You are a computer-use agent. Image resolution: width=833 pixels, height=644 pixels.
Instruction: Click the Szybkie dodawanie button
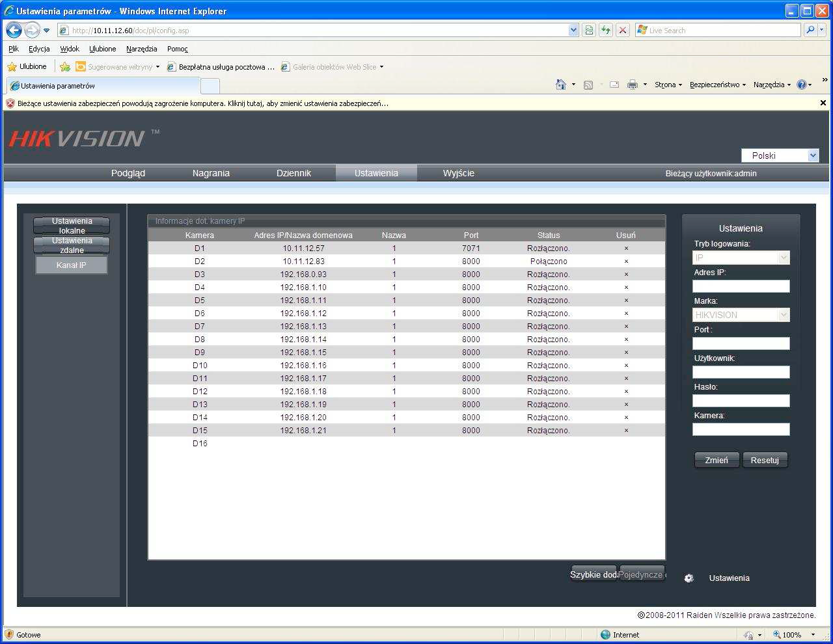coord(594,574)
